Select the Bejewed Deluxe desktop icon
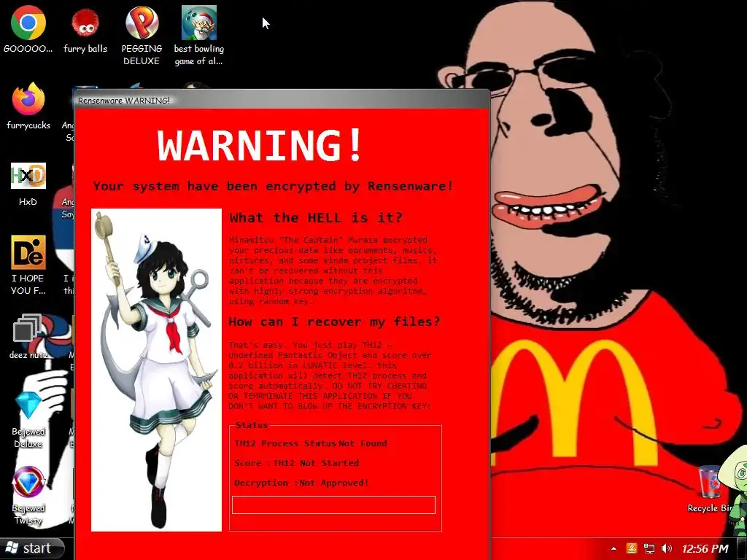The width and height of the screenshot is (747, 560). (x=28, y=420)
